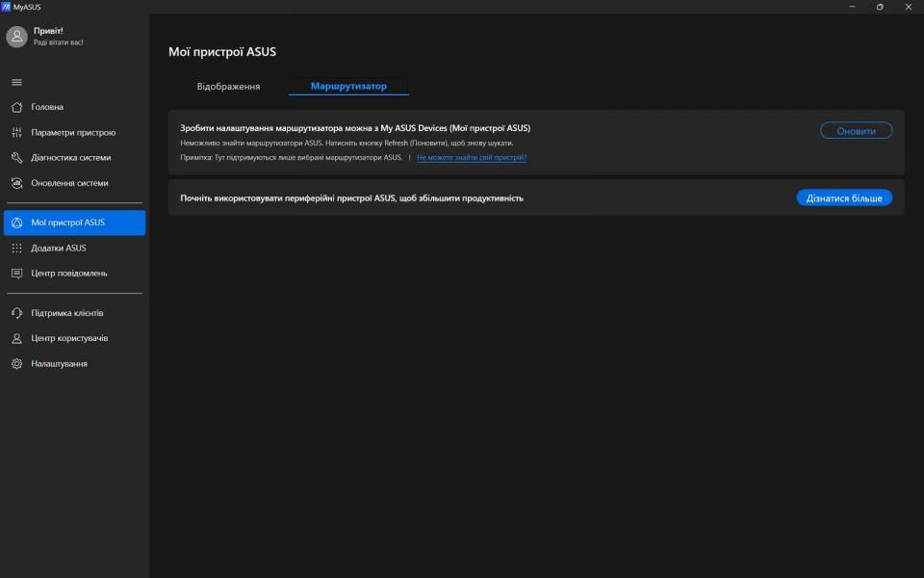Click the Мої пристрої ASUS icon
The width and height of the screenshot is (924, 578).
click(x=16, y=223)
